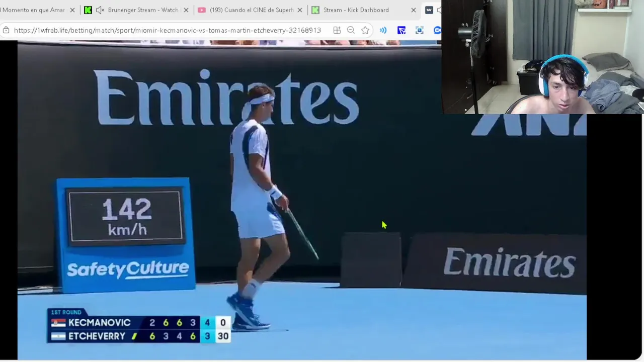Open the blue cursor extension icon
The image size is (644, 362).
pyautogui.click(x=401, y=31)
